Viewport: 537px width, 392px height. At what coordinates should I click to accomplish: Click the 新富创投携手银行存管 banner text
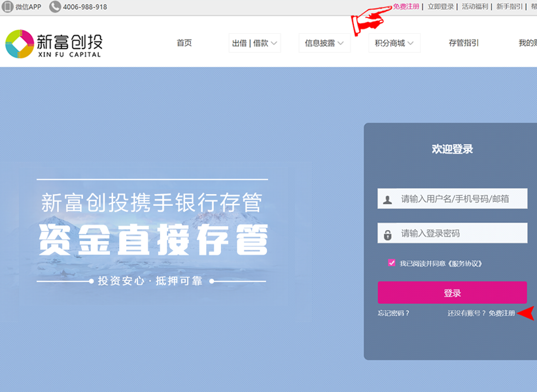pyautogui.click(x=152, y=202)
